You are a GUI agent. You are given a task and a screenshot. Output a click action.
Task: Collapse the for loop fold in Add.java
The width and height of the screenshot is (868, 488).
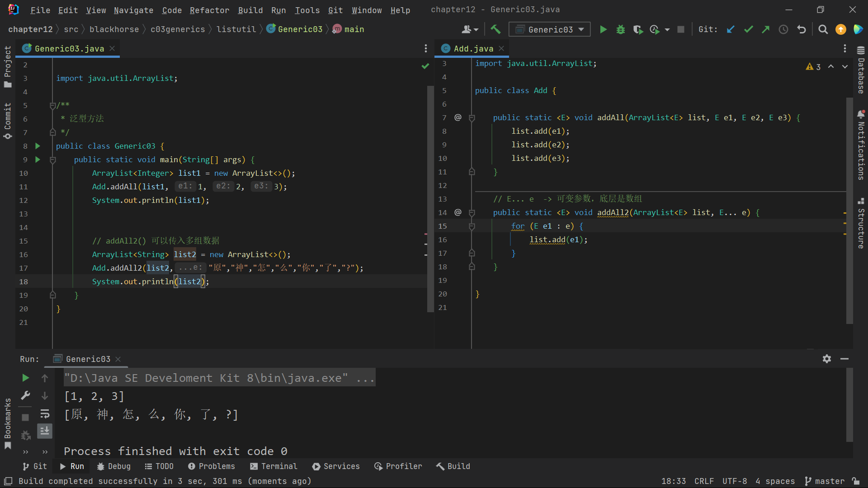pos(472,226)
